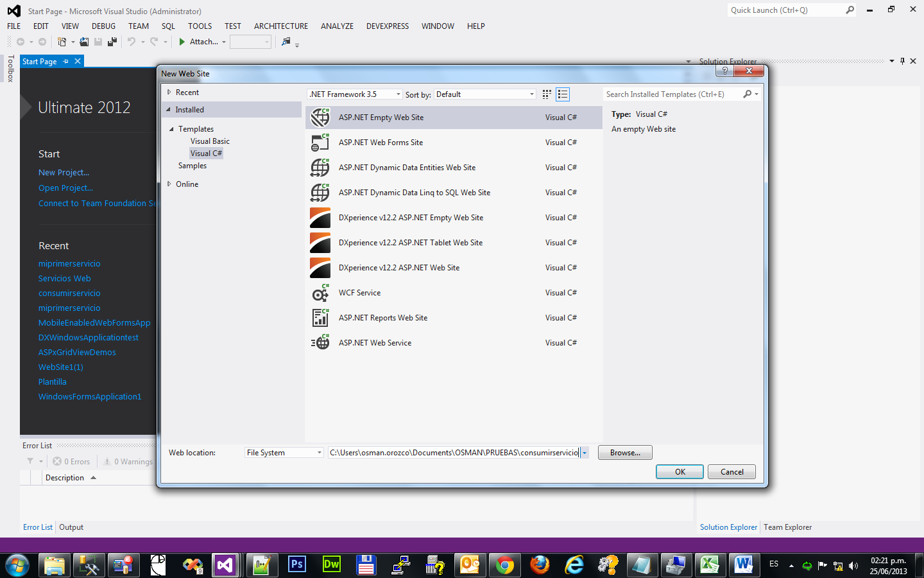Screen dimensions: 924x578
Task: Click the Visual Studio taskbar icon
Action: pyautogui.click(x=225, y=565)
